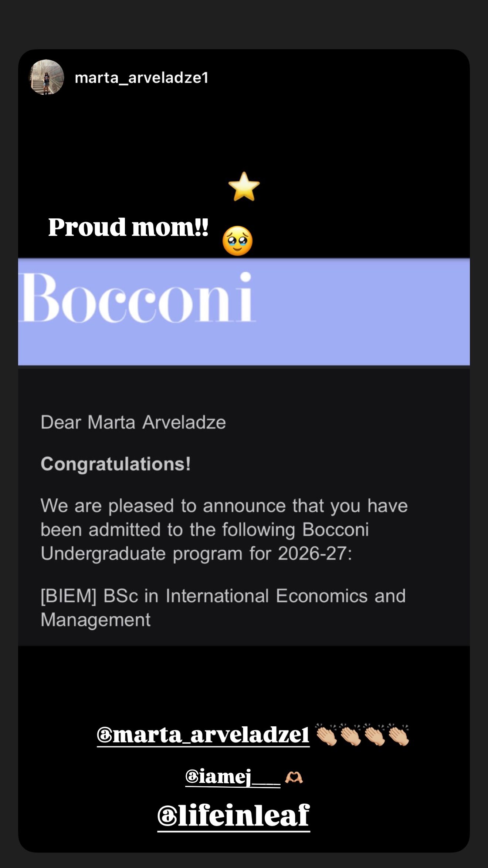
Task: Open marta_arveladze1's profile picture
Action: point(47,77)
